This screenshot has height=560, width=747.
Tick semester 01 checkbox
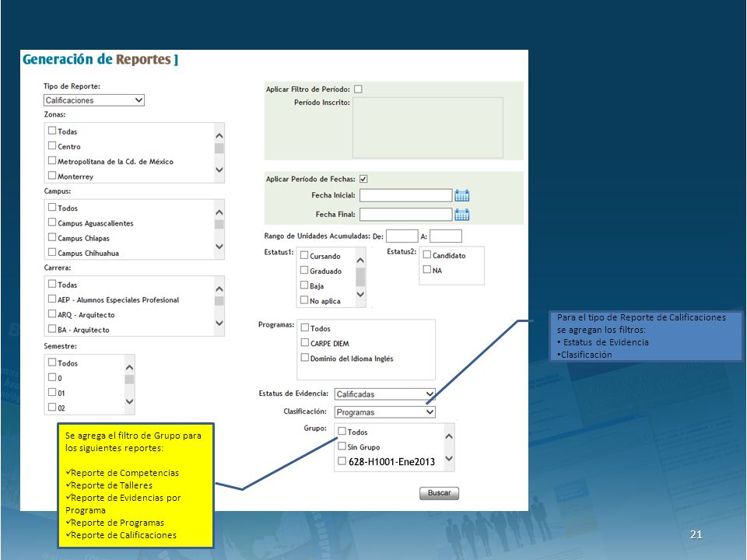(52, 392)
